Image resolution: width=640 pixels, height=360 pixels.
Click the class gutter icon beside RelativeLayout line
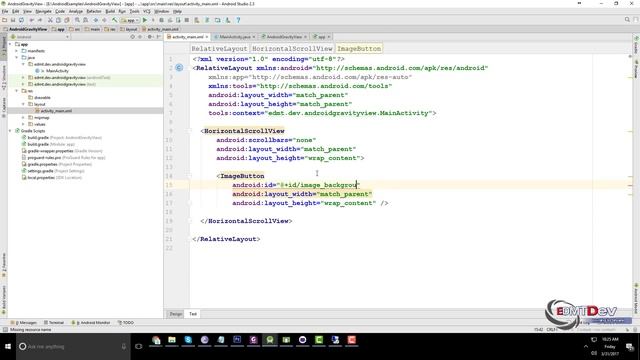coord(179,68)
